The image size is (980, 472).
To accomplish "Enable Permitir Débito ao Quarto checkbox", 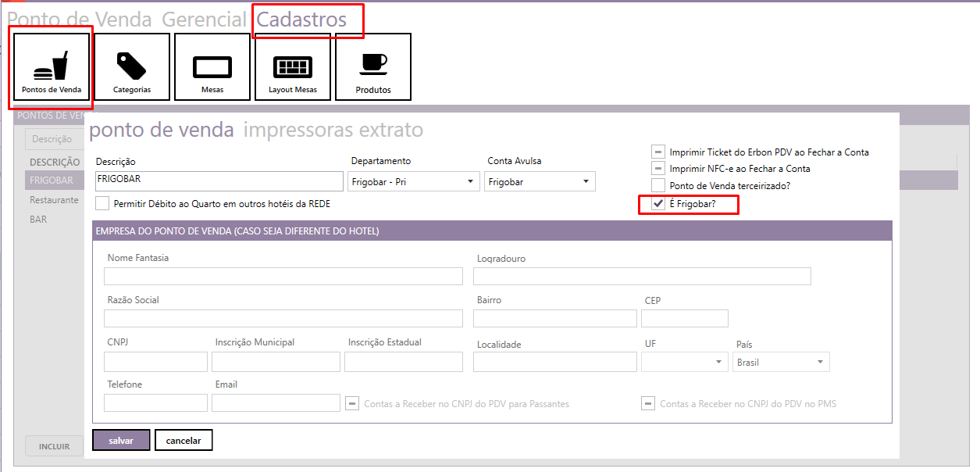I will pyautogui.click(x=102, y=204).
